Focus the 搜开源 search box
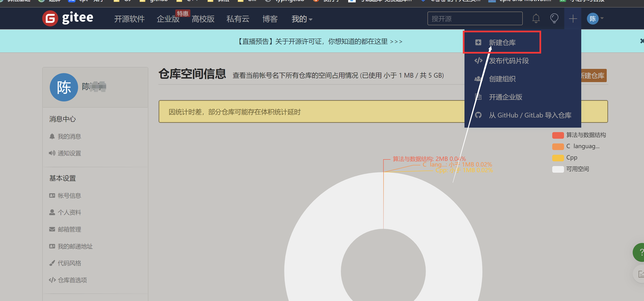Image resolution: width=644 pixels, height=301 pixels. (475, 18)
